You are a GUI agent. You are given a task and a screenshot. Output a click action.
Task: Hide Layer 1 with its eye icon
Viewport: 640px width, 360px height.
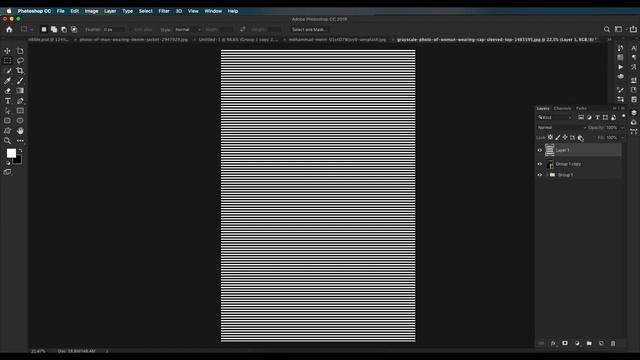[540, 150]
